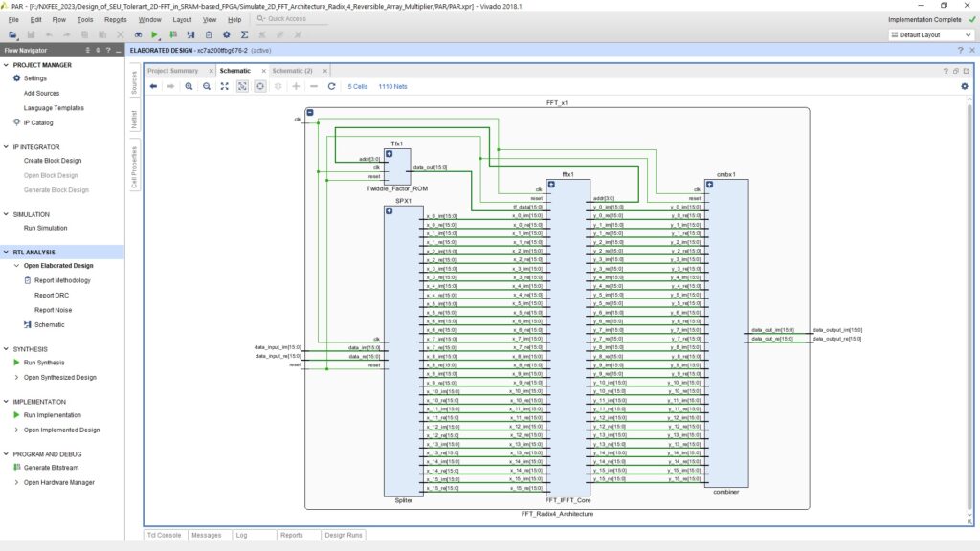Click the Tcl Console tab
Viewport: 980px width, 551px height.
tap(163, 535)
